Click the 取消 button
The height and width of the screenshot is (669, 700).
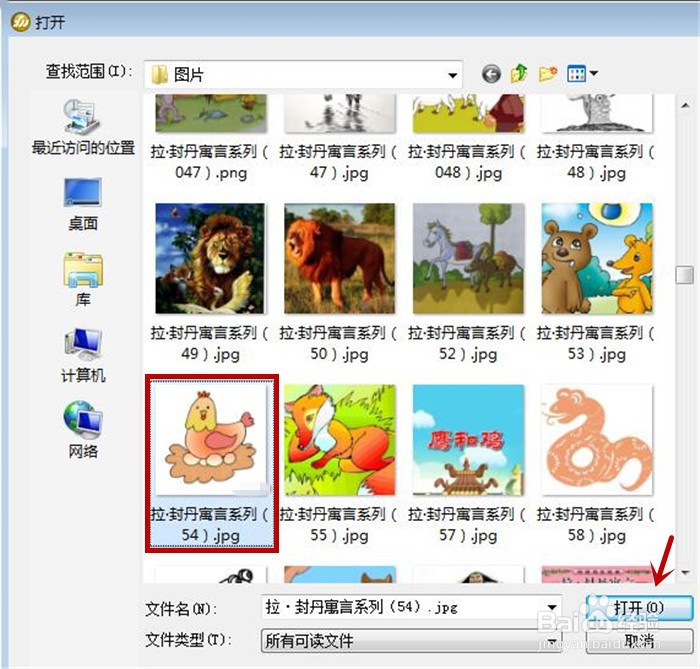pyautogui.click(x=639, y=641)
